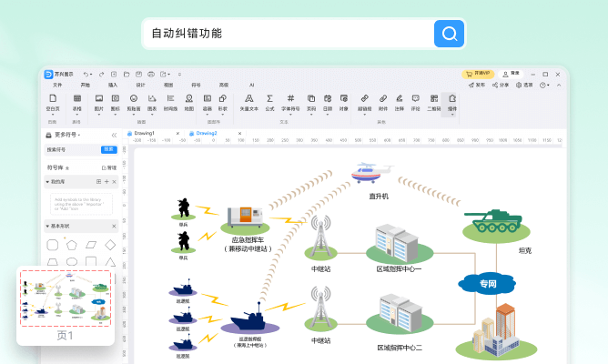
Task: Open the 更多符号 dropdown
Action: click(x=67, y=135)
